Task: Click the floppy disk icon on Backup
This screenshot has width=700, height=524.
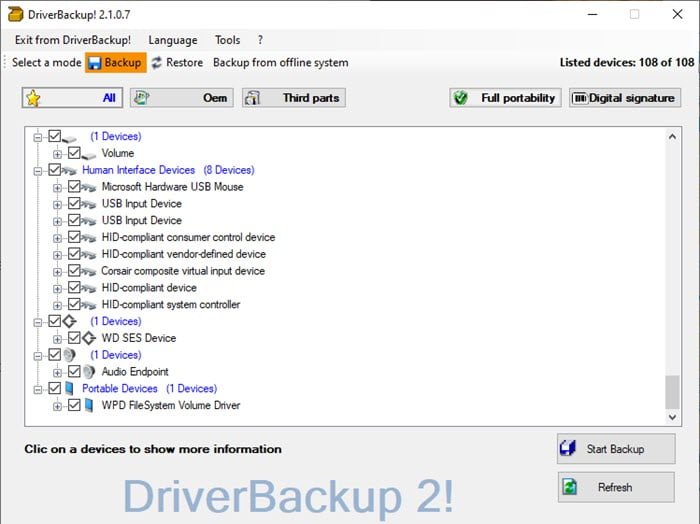Action: tap(95, 63)
